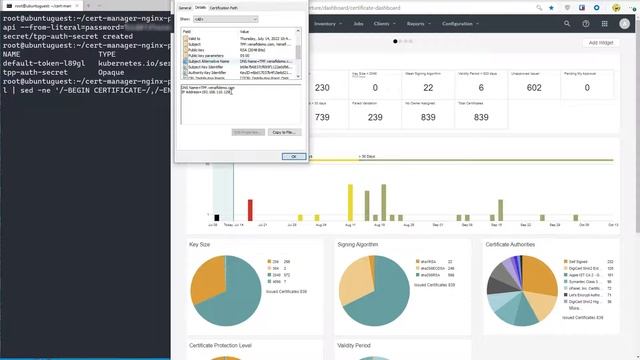
Task: Click the sha256ECDSA legend entry
Action: pyautogui.click(x=435, y=269)
